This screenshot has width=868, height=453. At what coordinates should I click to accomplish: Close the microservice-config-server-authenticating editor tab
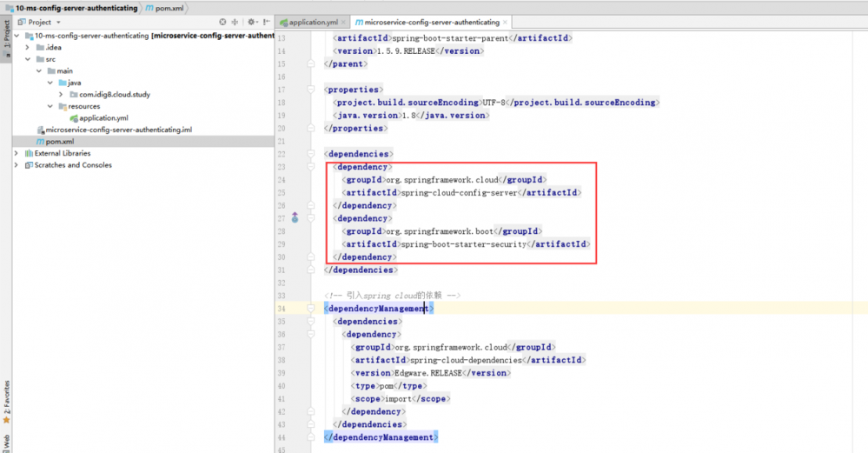[x=507, y=22]
